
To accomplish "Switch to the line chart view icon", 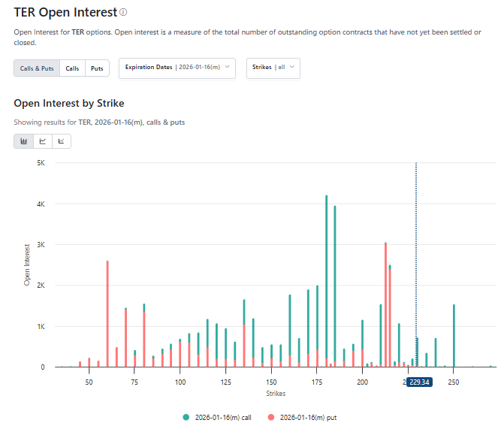I will click(x=43, y=141).
